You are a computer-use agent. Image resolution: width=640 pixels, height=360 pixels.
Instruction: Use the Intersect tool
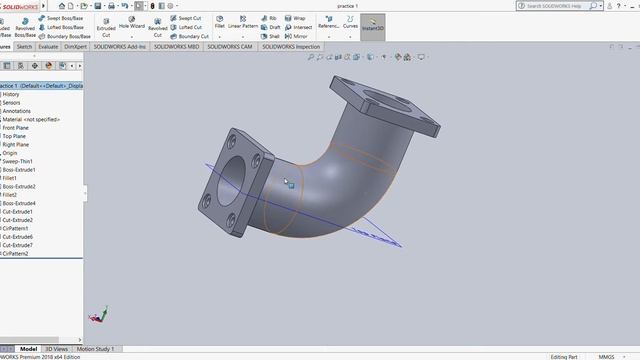(x=298, y=27)
